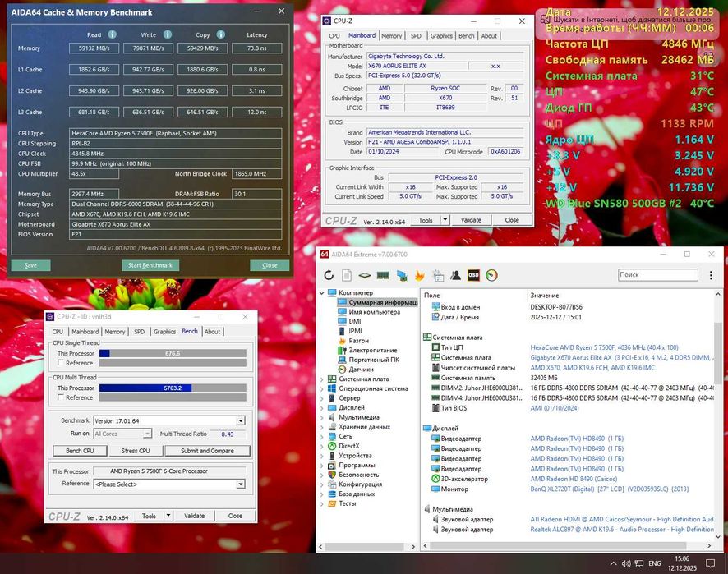The height and width of the screenshot is (574, 728).
Task: Enable Reference checkbox under CPU Single Thread
Action: point(61,363)
